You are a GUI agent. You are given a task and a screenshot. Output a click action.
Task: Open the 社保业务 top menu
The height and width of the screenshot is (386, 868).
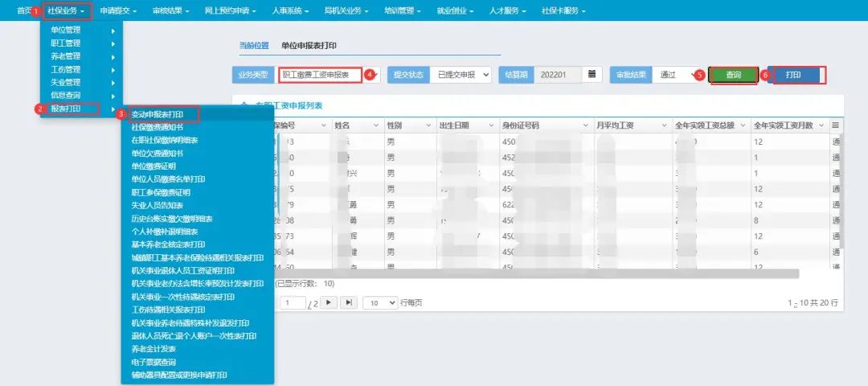click(66, 11)
